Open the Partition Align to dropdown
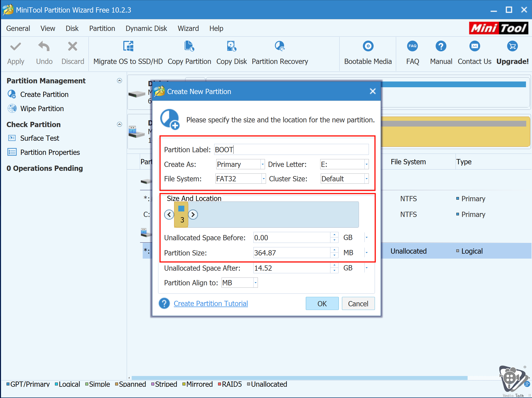 (x=256, y=283)
